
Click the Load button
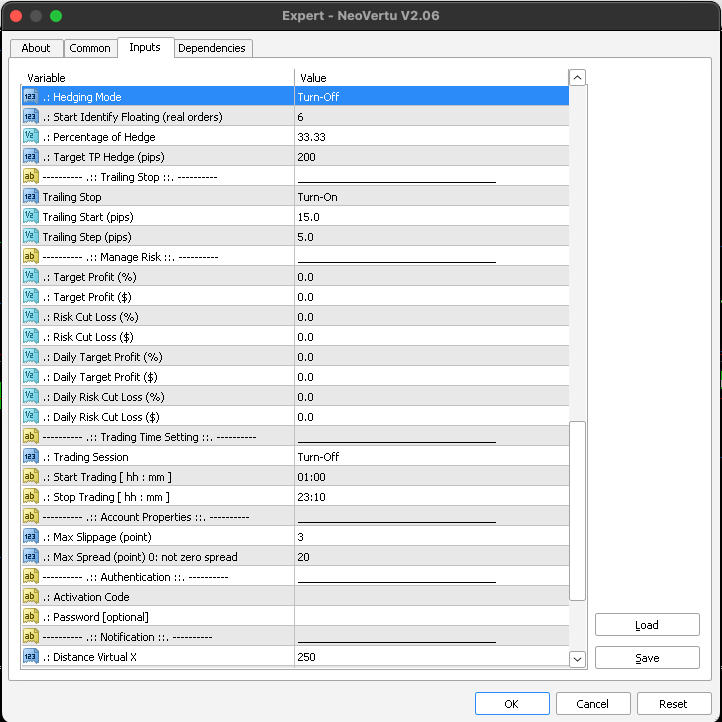pos(647,625)
